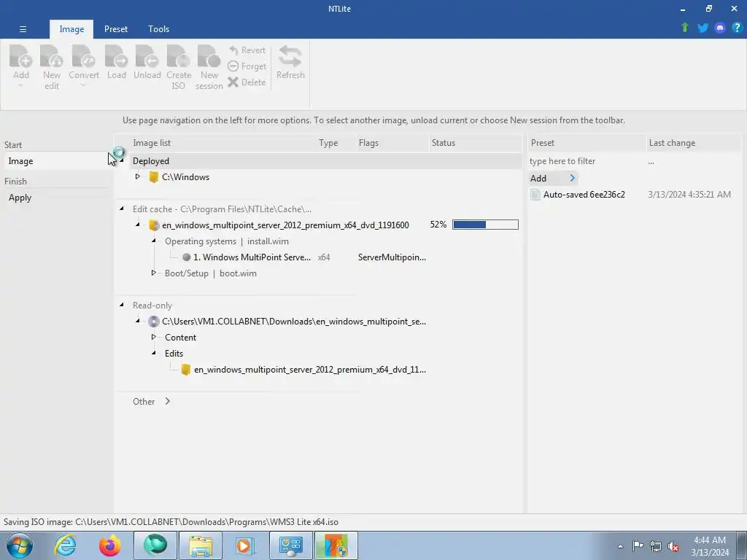Click the Unload toolbar icon
The height and width of the screenshot is (560, 747).
point(147,57)
